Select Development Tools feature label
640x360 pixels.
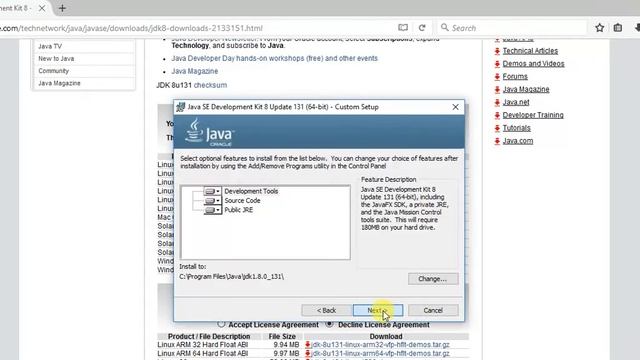tap(251, 191)
